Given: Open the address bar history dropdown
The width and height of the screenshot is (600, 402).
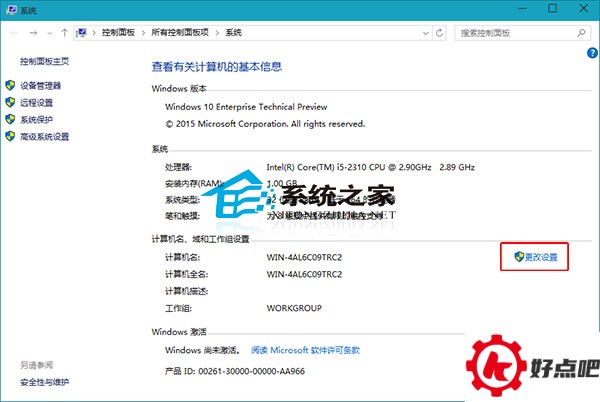Looking at the screenshot, I should pyautogui.click(x=426, y=33).
